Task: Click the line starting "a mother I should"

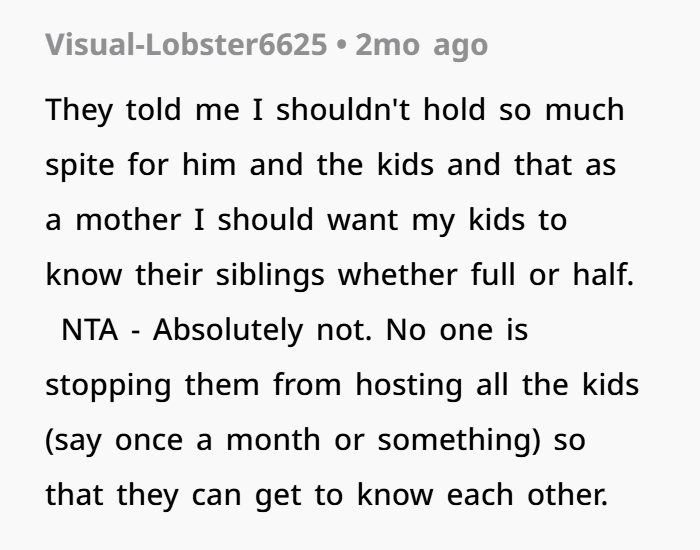Action: [x=306, y=219]
